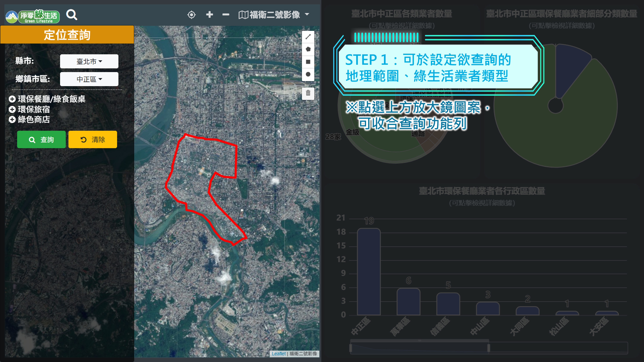Expand 環保旅宿 category
Screen dimensions: 644x362
pyautogui.click(x=12, y=109)
